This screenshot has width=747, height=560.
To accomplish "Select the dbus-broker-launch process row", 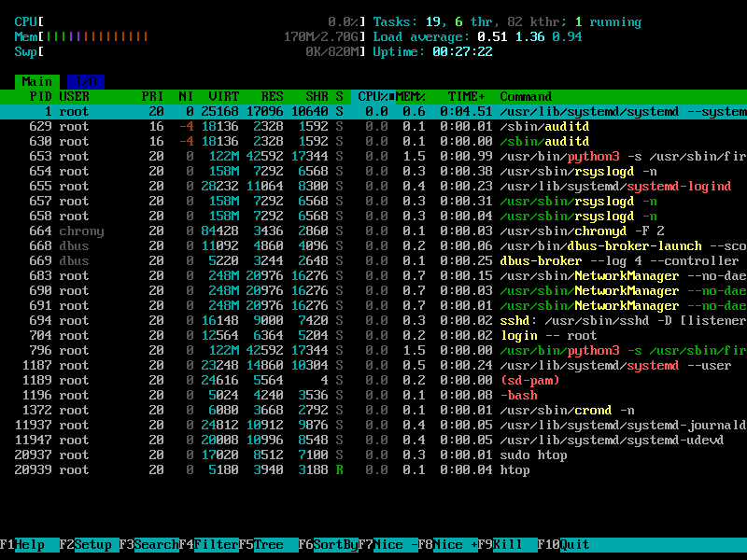I will coord(373,245).
